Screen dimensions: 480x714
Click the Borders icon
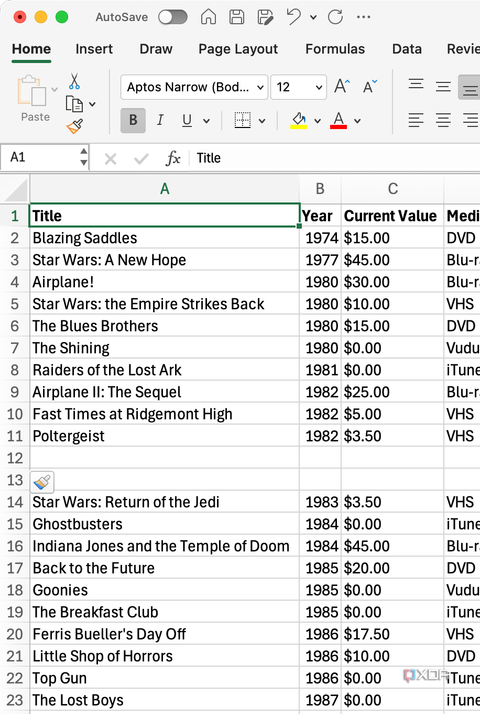(243, 120)
